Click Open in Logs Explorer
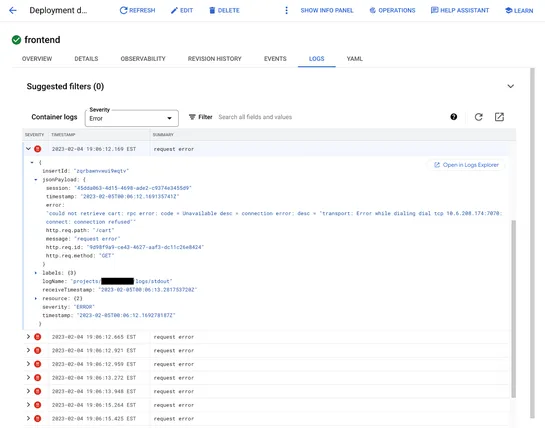Viewport: 545px width, 428px height. 466,165
